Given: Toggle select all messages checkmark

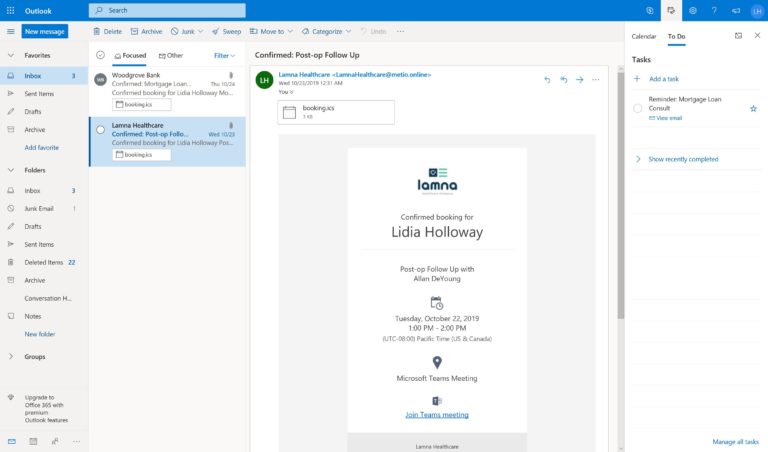Looking at the screenshot, I should click(100, 55).
